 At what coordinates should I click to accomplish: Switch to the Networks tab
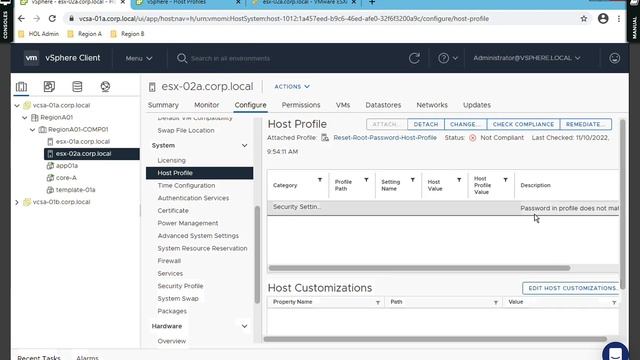pyautogui.click(x=432, y=105)
